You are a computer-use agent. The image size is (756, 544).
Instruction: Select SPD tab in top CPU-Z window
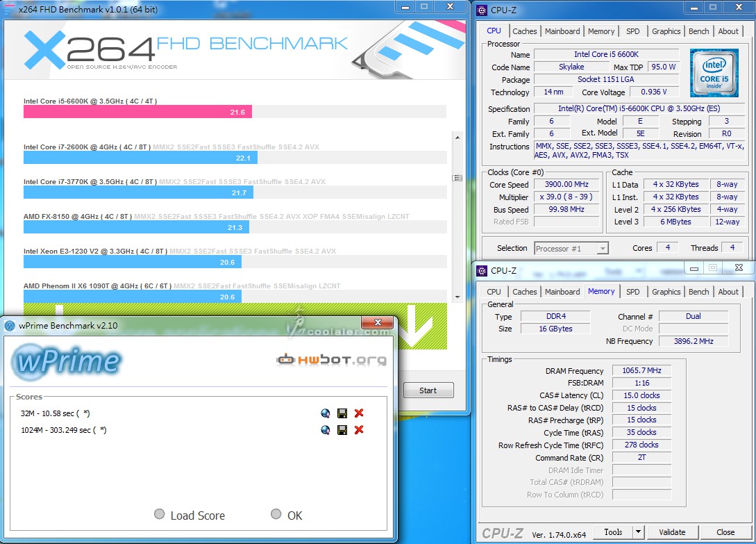(x=633, y=31)
